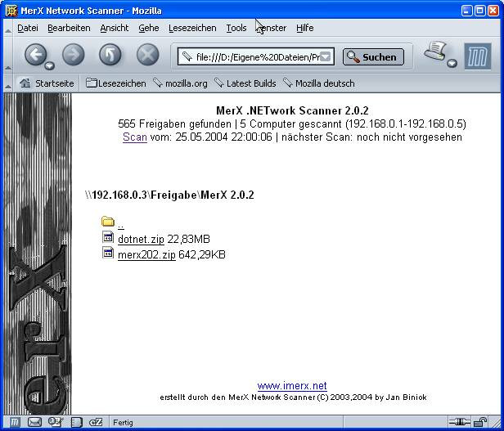The image size is (504, 431).
Task: Reload the page with the Reload button
Action: click(110, 55)
